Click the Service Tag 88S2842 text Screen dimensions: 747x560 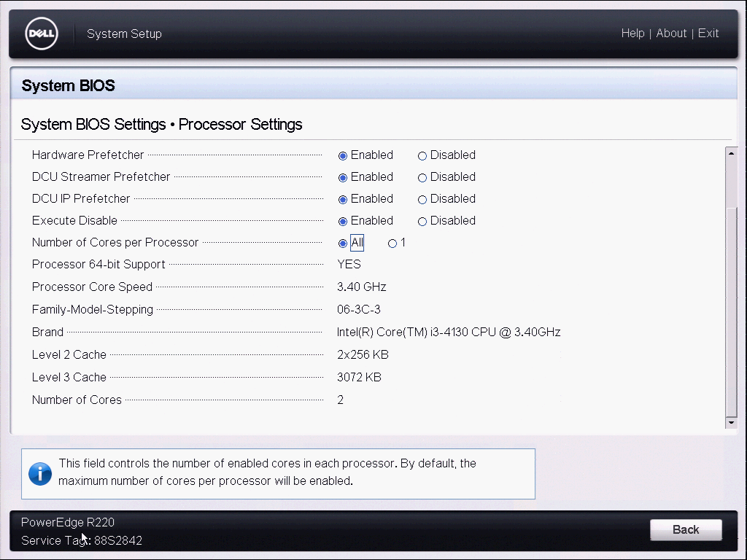82,540
